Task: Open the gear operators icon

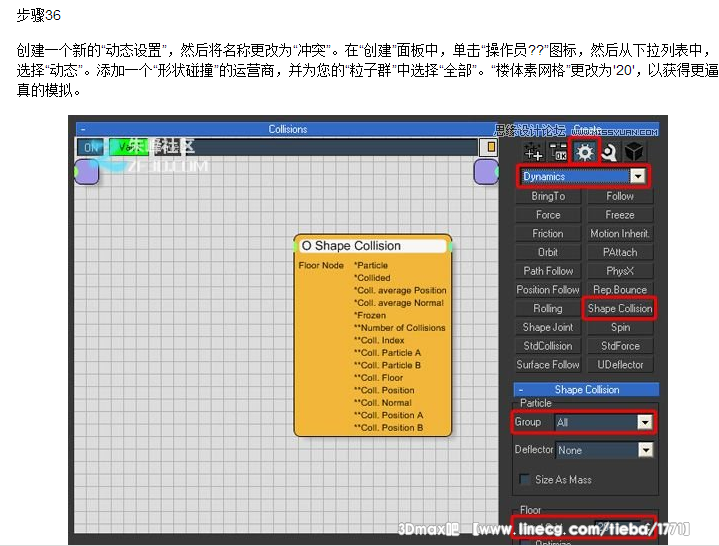Action: tap(584, 152)
